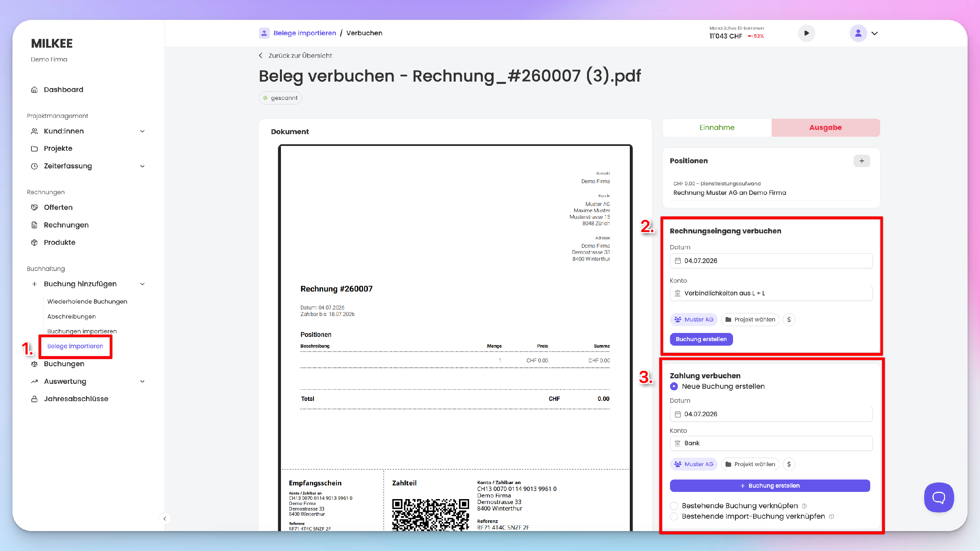Open Abschreibungen menu item
Screen dimensions: 980x551
pyautogui.click(x=72, y=316)
